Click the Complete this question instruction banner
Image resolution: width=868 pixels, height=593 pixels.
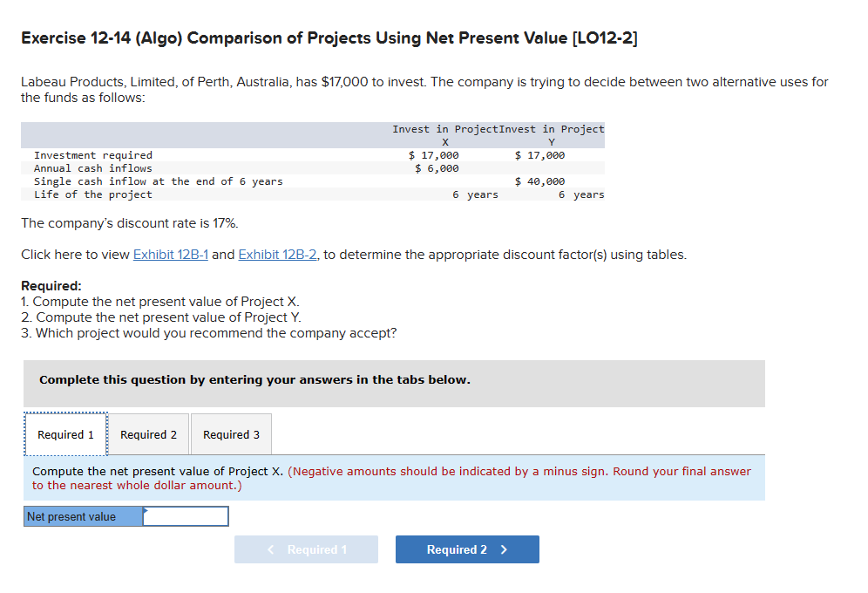[x=392, y=384]
